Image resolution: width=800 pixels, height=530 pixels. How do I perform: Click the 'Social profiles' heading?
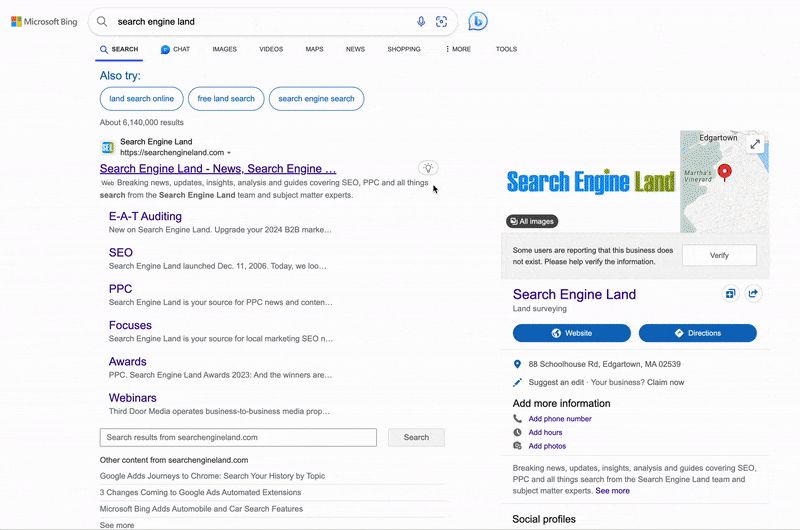coord(544,519)
